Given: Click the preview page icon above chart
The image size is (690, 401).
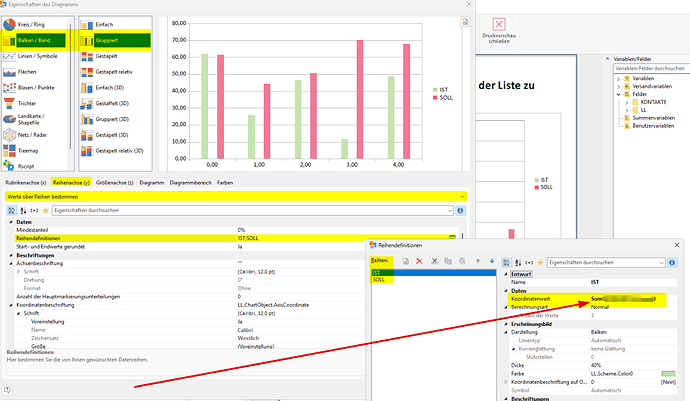Looking at the screenshot, I should [x=465, y=22].
